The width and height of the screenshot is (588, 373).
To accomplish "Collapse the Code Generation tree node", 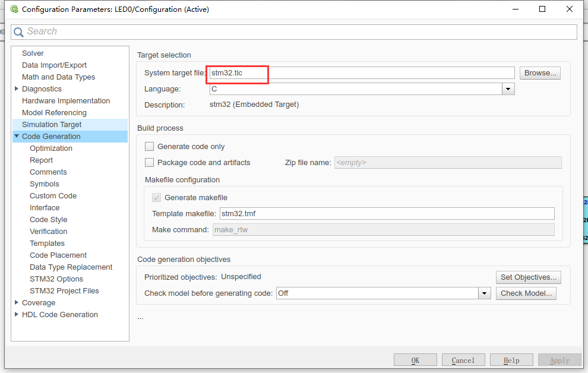I will (17, 136).
